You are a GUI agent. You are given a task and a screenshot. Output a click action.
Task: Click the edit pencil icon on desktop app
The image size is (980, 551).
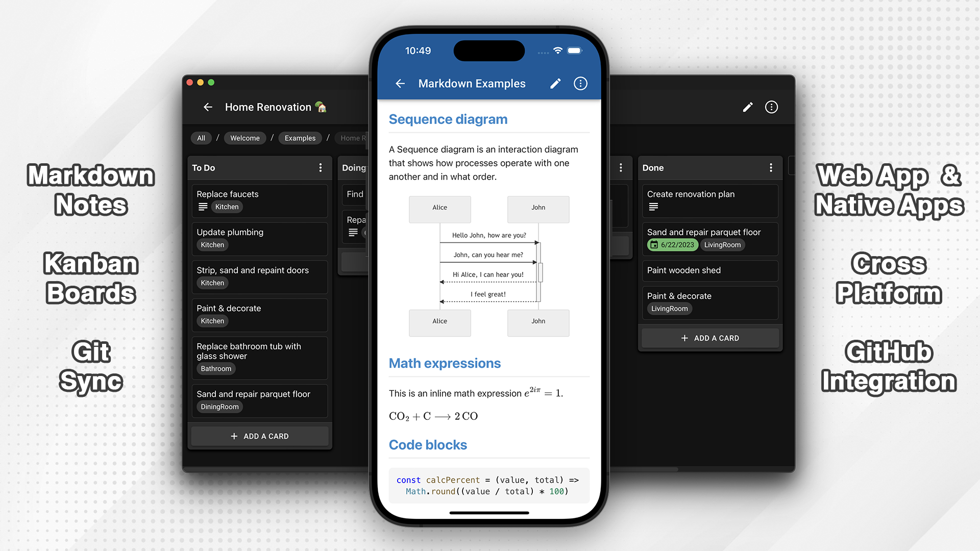coord(748,107)
